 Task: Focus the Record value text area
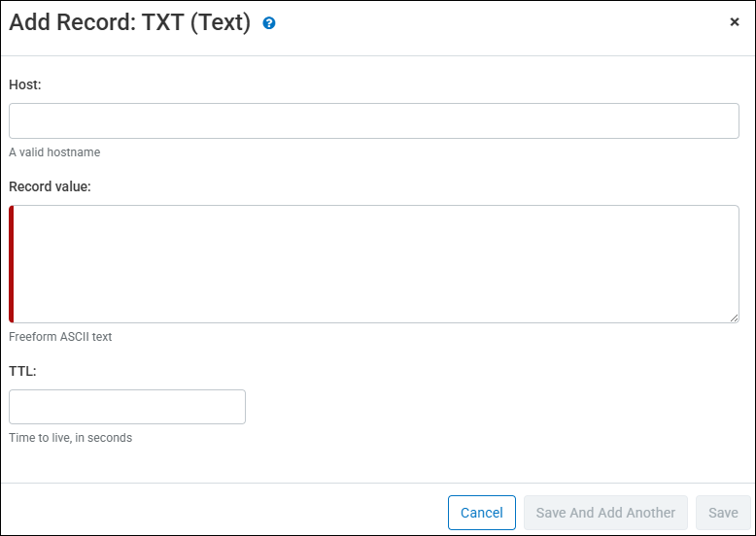pyautogui.click(x=374, y=264)
